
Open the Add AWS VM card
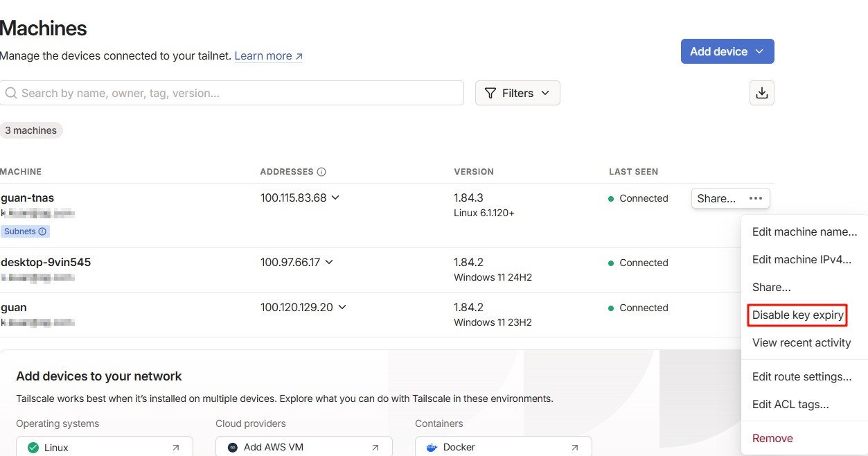[304, 446]
